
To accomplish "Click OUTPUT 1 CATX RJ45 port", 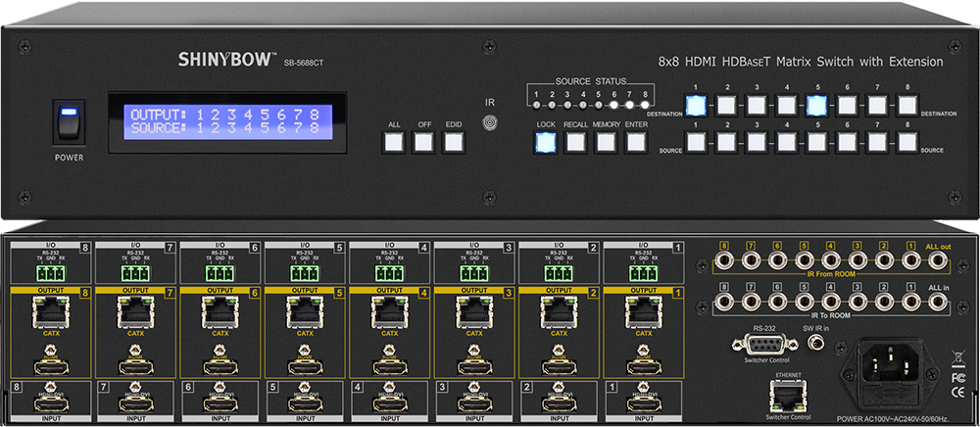I will click(643, 311).
